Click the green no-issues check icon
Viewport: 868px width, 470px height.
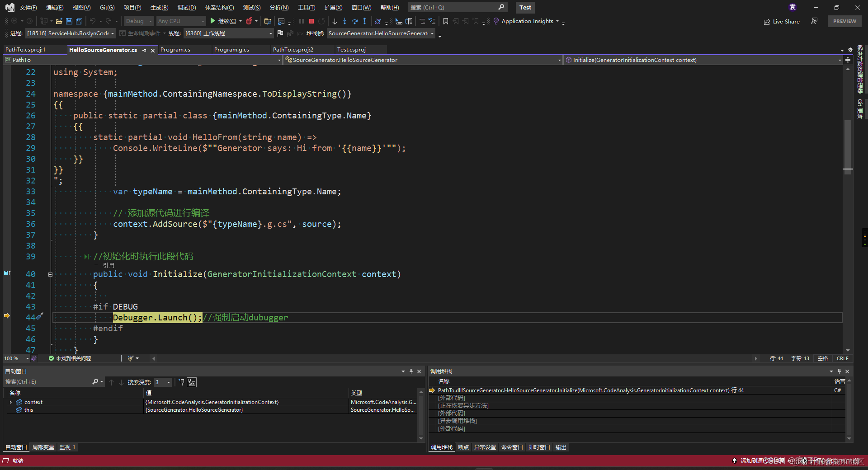point(51,358)
